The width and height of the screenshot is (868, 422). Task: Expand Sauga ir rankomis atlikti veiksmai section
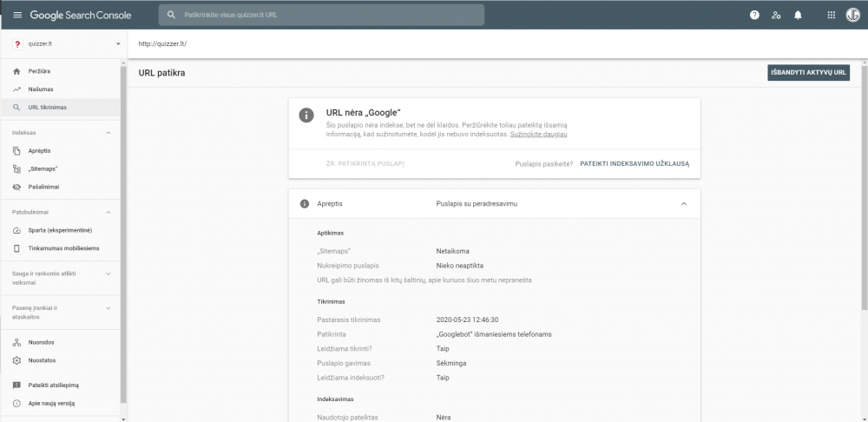[x=108, y=274]
